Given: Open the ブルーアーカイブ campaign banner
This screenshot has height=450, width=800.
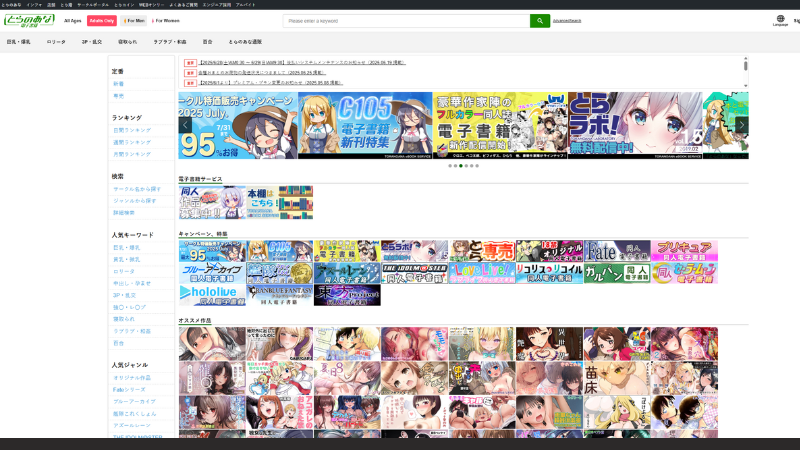Looking at the screenshot, I should click(212, 273).
